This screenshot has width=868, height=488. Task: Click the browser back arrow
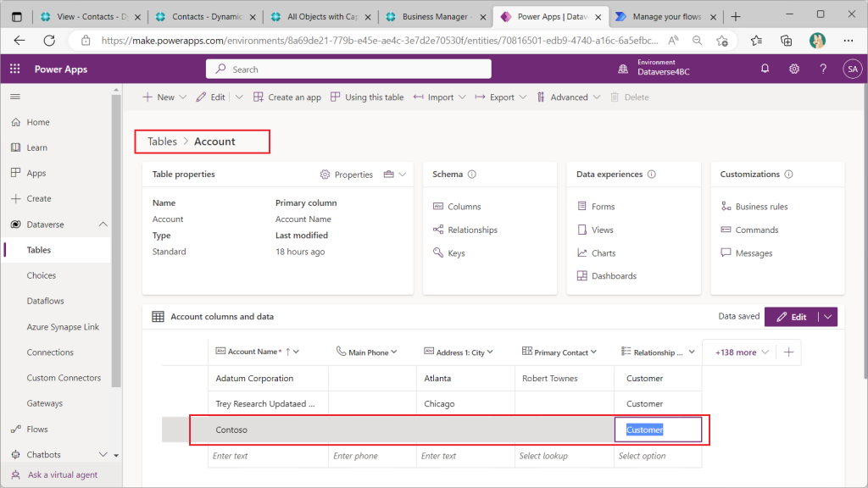[20, 41]
